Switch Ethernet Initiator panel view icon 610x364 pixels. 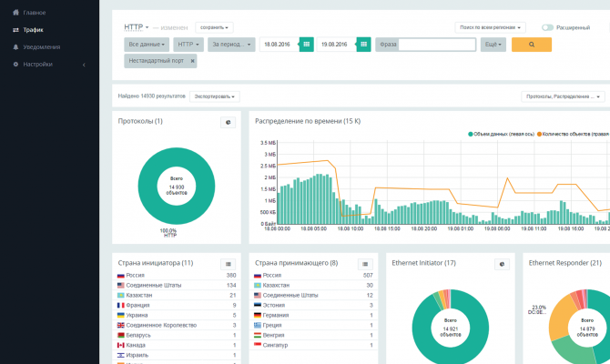pyautogui.click(x=502, y=265)
